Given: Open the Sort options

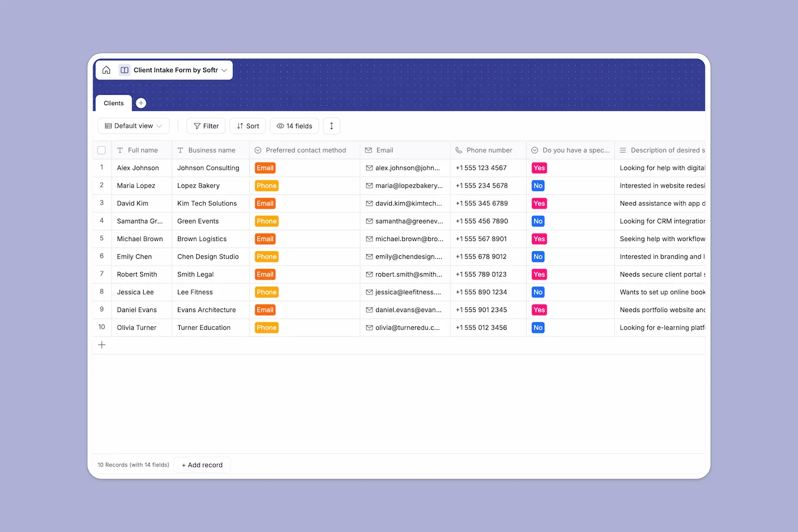Looking at the screenshot, I should click(x=248, y=126).
